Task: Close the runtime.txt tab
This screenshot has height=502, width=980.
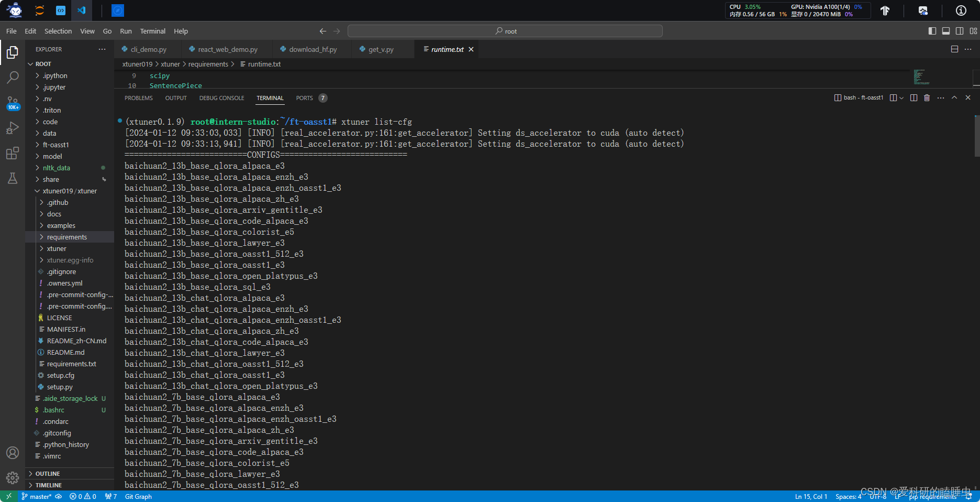Action: point(471,49)
